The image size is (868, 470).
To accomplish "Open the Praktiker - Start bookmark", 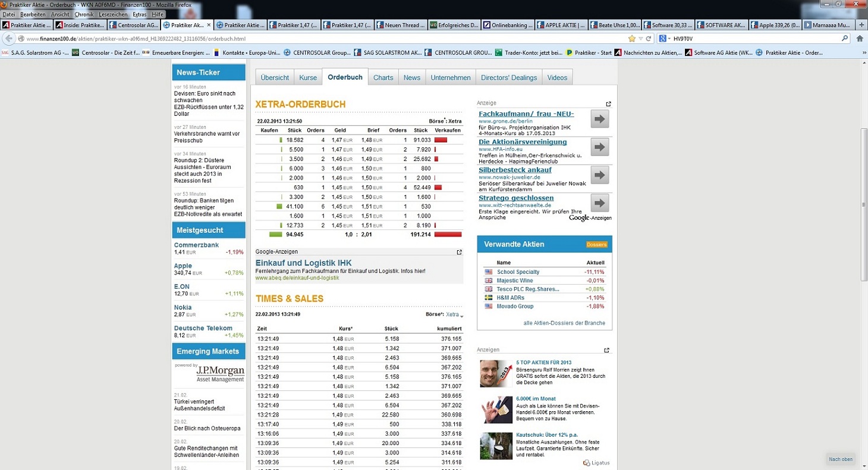I will [x=589, y=52].
